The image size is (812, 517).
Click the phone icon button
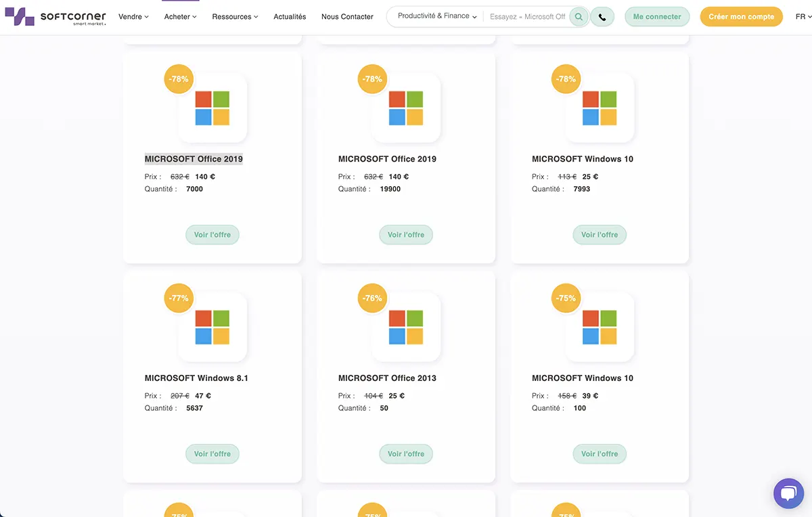click(x=602, y=17)
